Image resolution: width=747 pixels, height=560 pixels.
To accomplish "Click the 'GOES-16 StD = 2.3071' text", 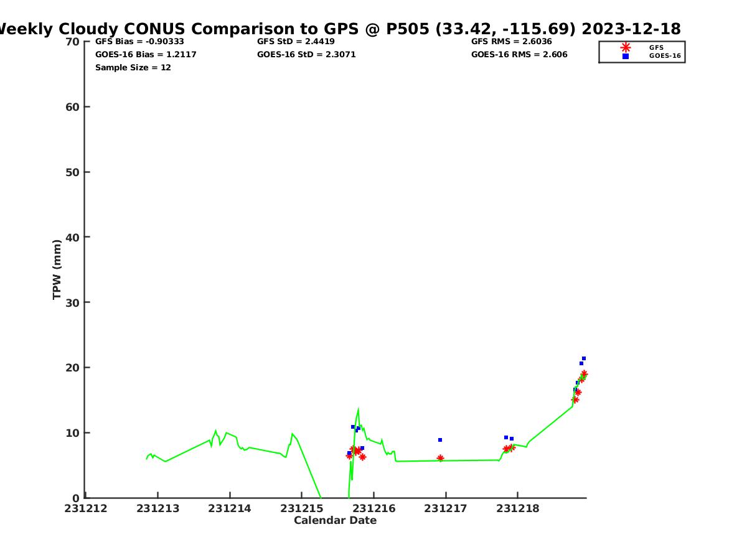I will pyautogui.click(x=306, y=54).
